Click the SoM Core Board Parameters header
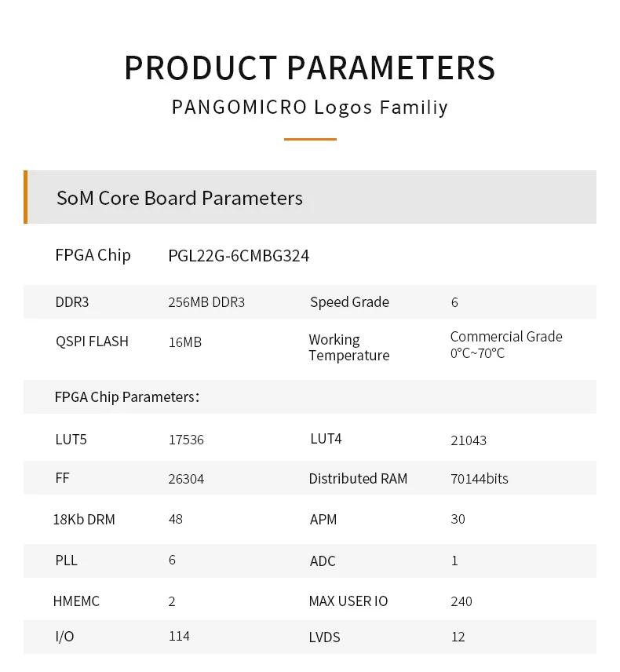 coord(180,198)
